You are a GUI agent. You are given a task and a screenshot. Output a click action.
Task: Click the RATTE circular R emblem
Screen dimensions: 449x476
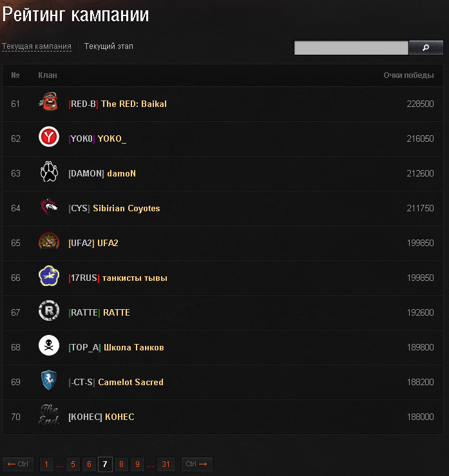click(49, 310)
